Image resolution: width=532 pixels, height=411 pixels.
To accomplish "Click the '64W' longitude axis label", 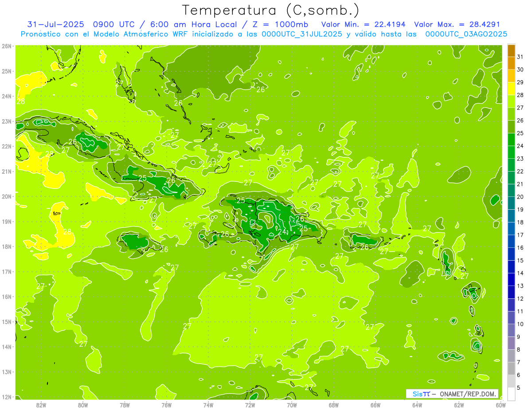I will click(x=417, y=405).
